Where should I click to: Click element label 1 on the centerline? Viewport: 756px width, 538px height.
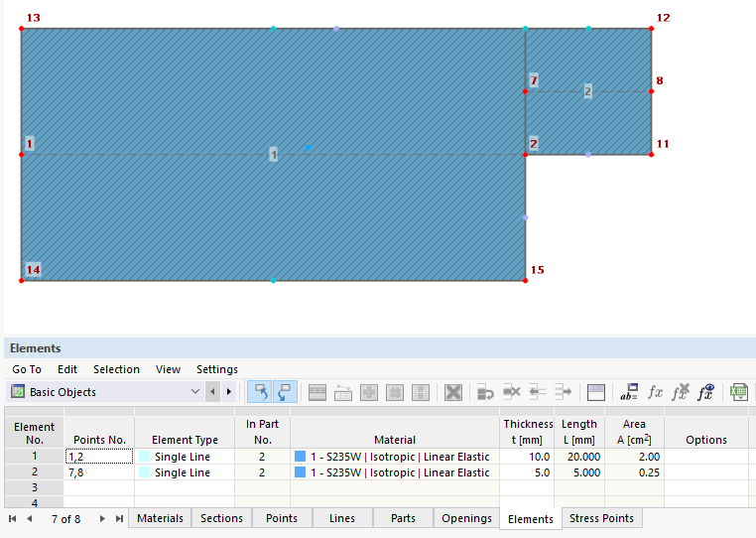274,155
